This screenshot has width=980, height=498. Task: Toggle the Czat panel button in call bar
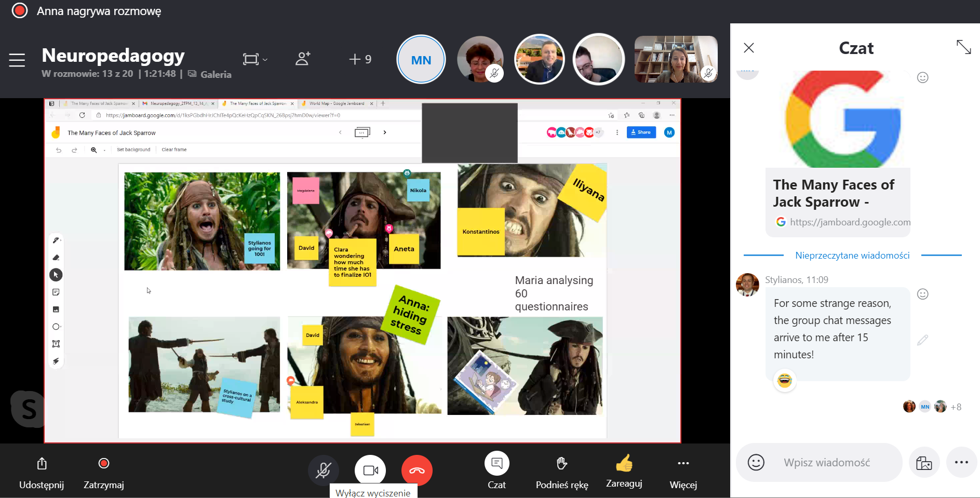coord(497,470)
